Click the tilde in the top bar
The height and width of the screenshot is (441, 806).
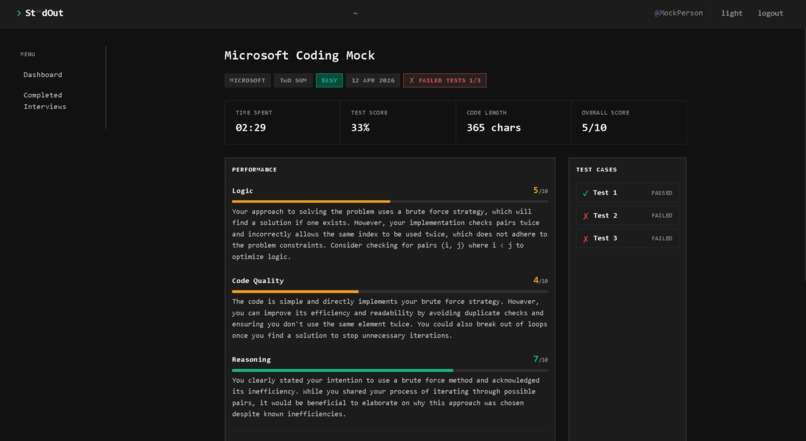(355, 13)
